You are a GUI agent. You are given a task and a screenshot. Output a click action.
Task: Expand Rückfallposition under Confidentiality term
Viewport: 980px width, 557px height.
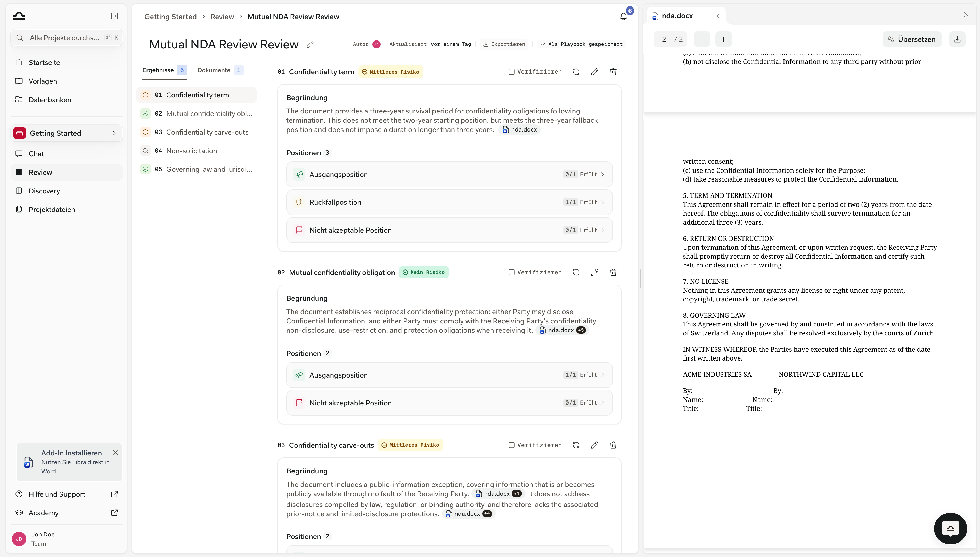coord(449,202)
